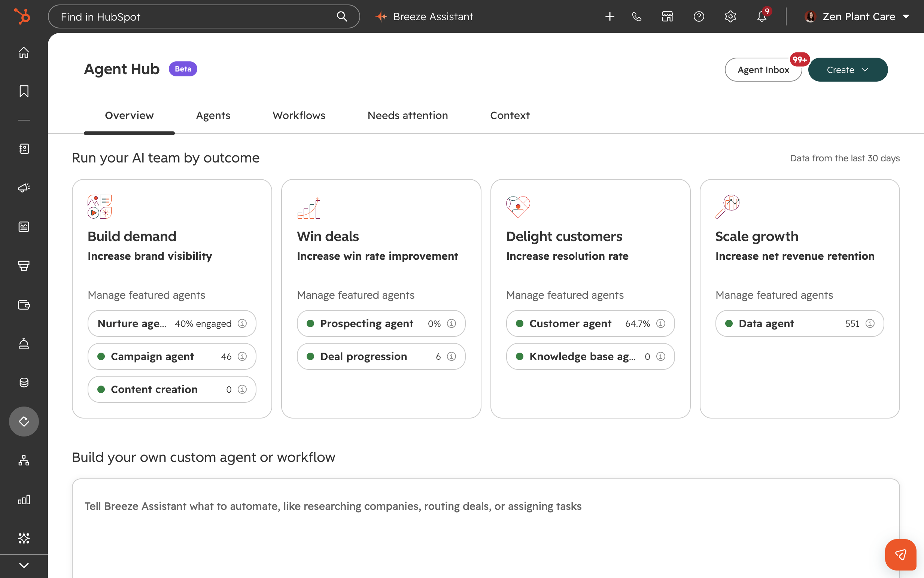Viewport: 924px width, 578px height.
Task: Switch to the Agents tab
Action: click(x=213, y=115)
